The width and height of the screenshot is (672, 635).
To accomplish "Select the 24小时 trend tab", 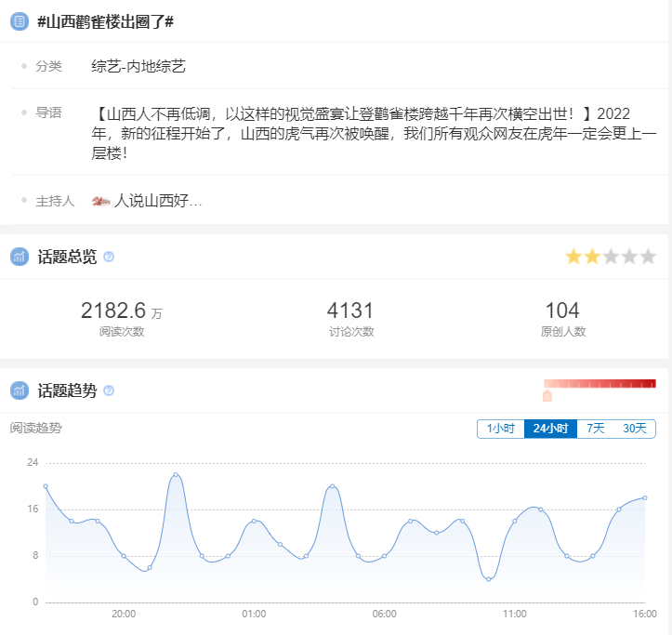I will [551, 429].
